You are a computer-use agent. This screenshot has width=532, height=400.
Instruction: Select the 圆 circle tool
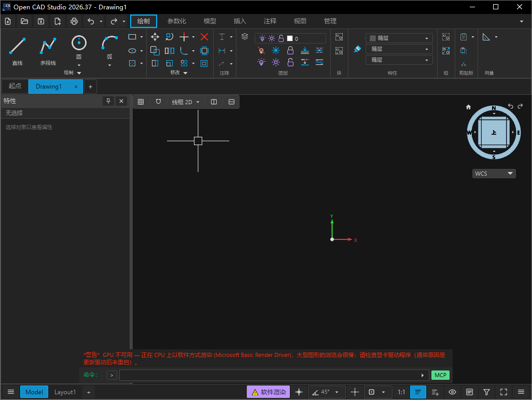[79, 48]
